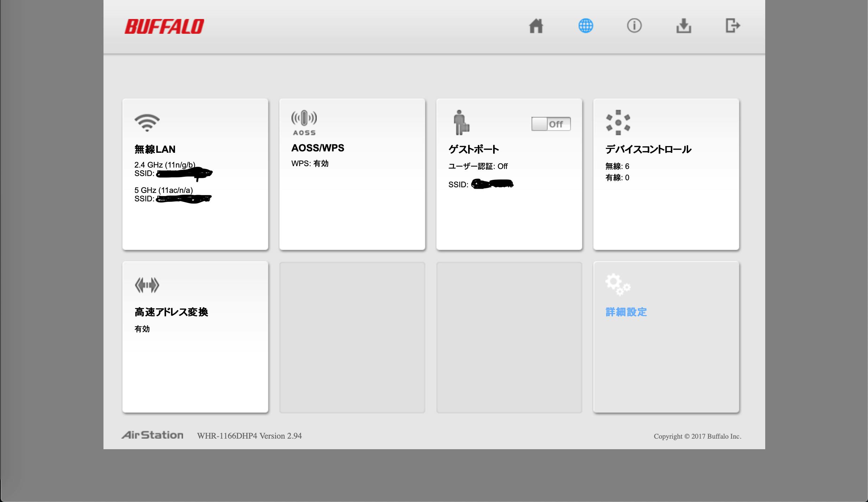Click the arrows icon on 高速アドレス変換 card
The image size is (868, 502).
point(147,284)
